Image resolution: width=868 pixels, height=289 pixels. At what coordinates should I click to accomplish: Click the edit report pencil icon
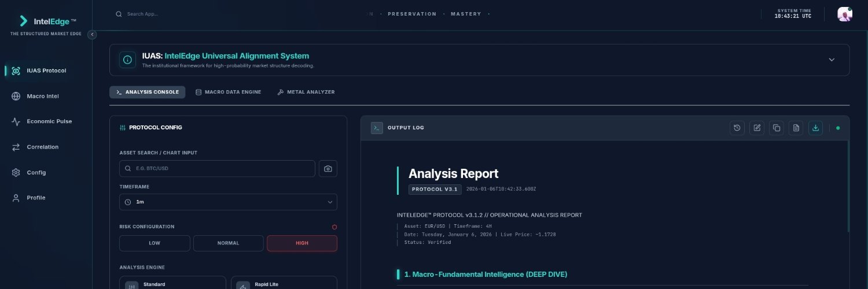click(756, 128)
